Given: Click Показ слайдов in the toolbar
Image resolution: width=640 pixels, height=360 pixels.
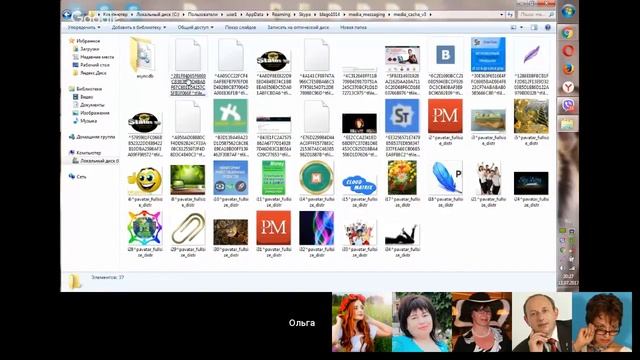Looking at the screenshot, I should click(240, 27).
